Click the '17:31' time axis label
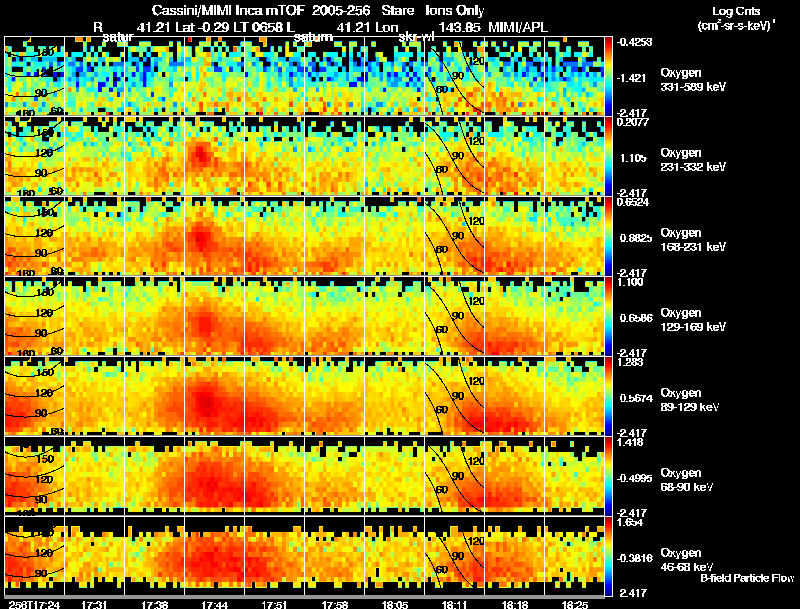Image resolution: width=800 pixels, height=609 pixels. pyautogui.click(x=94, y=604)
